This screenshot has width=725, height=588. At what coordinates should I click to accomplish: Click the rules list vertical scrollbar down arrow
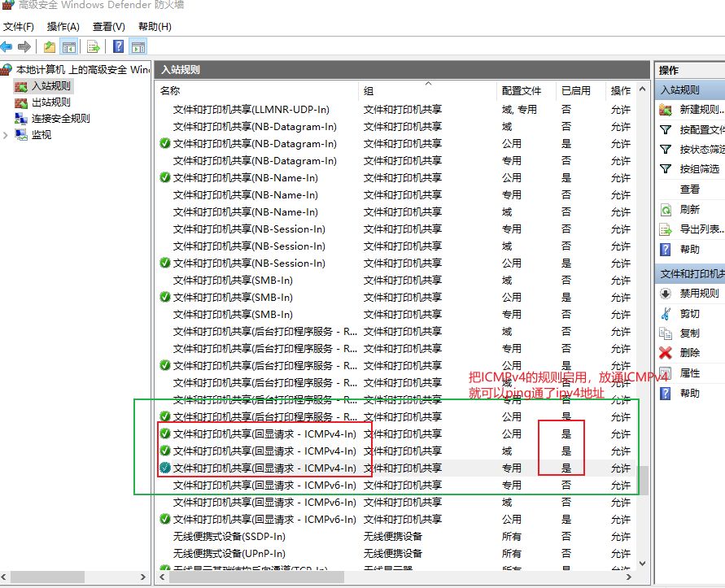pos(643,563)
